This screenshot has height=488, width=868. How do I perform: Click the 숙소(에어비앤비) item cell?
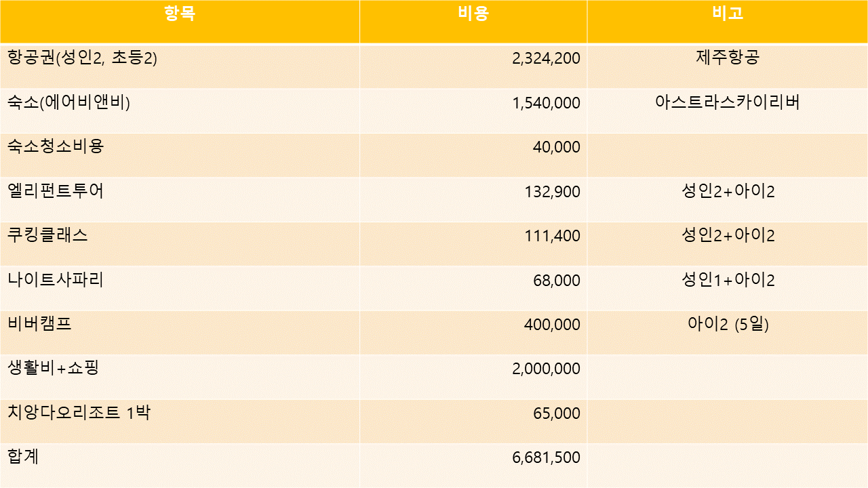click(x=68, y=103)
